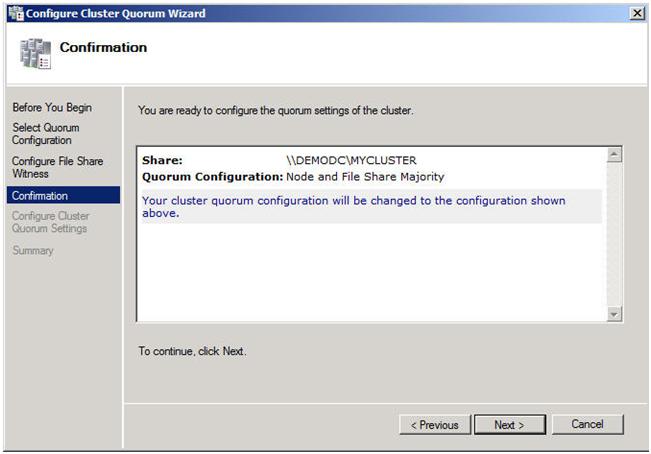Click the Summary step in sidebar
This screenshot has height=454, width=651.
click(x=33, y=250)
